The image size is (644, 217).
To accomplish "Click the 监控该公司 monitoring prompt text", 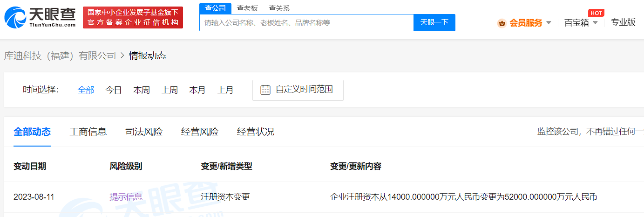I will pos(590,132).
